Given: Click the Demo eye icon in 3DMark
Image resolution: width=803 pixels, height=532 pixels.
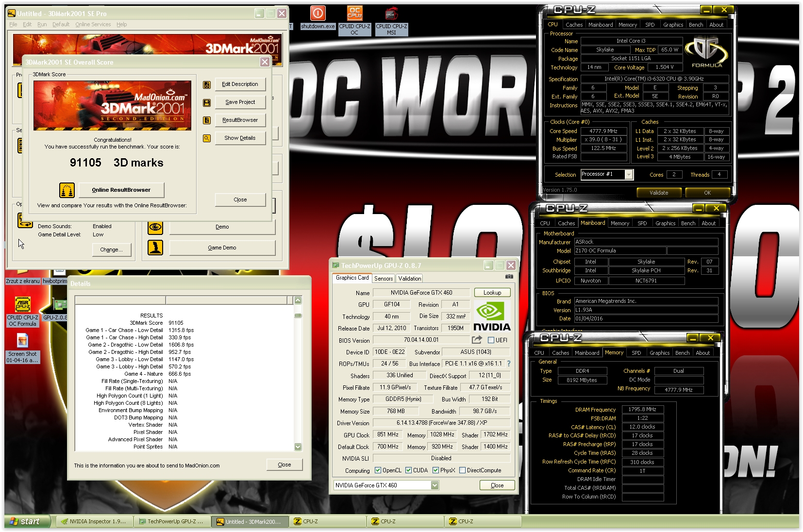Looking at the screenshot, I should pyautogui.click(x=155, y=227).
